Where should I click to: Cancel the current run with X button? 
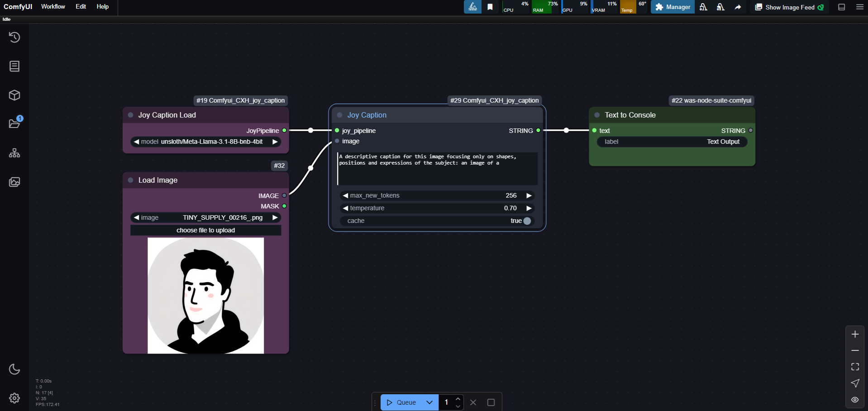pyautogui.click(x=473, y=402)
